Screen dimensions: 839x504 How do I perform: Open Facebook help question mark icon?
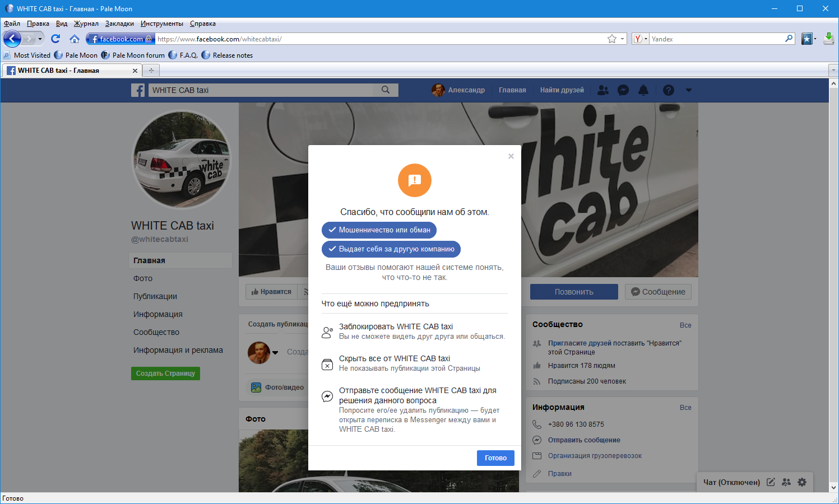pyautogui.click(x=669, y=90)
